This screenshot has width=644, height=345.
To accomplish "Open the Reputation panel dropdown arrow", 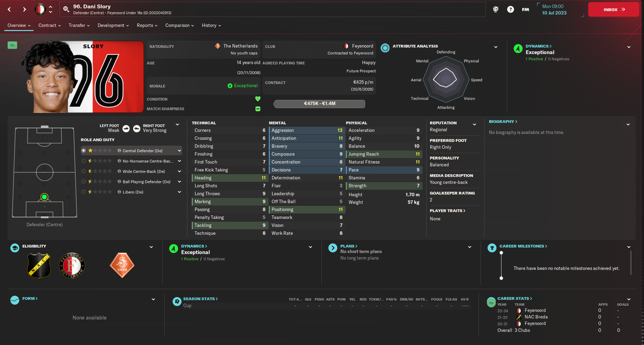I will pos(474,124).
